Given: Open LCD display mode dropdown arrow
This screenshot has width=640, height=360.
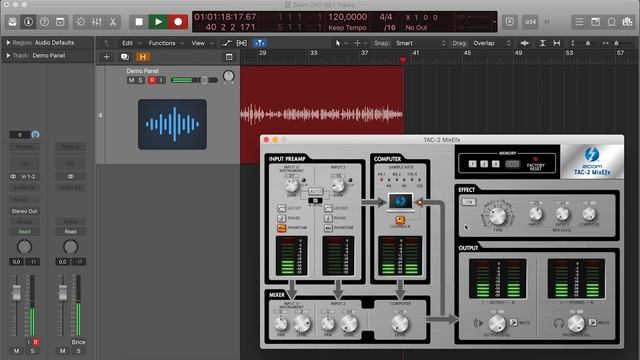Looking at the screenshot, I should tap(495, 22).
